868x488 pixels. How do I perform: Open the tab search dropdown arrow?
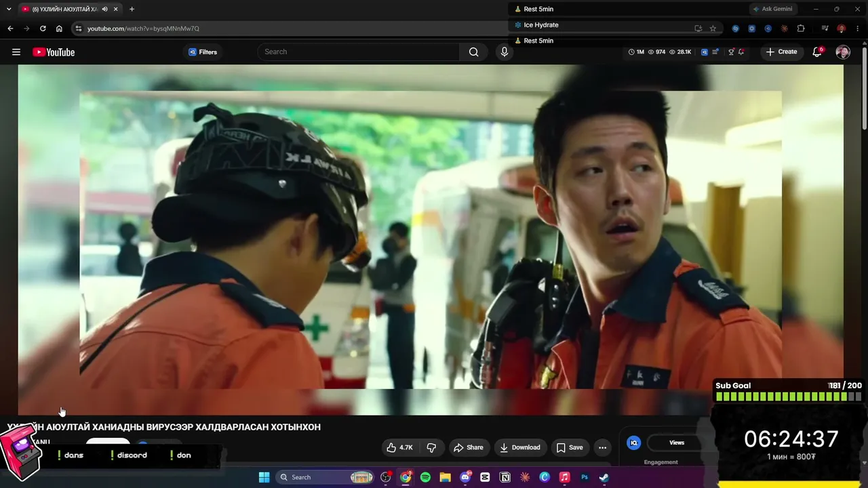9,9
